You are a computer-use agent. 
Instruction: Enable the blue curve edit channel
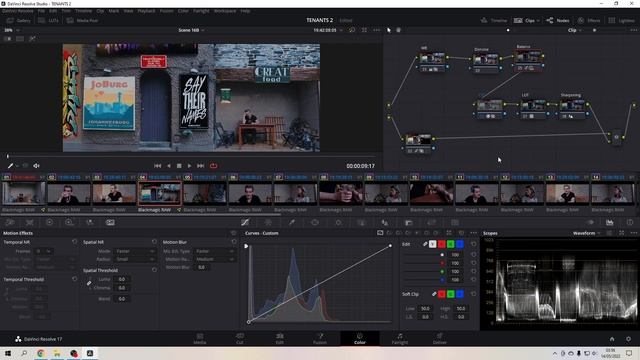coord(460,244)
